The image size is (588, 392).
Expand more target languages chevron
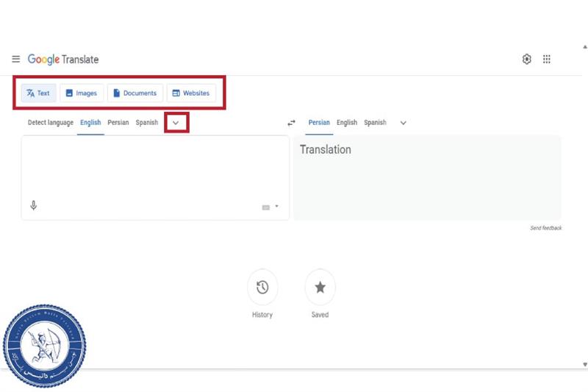[403, 123]
